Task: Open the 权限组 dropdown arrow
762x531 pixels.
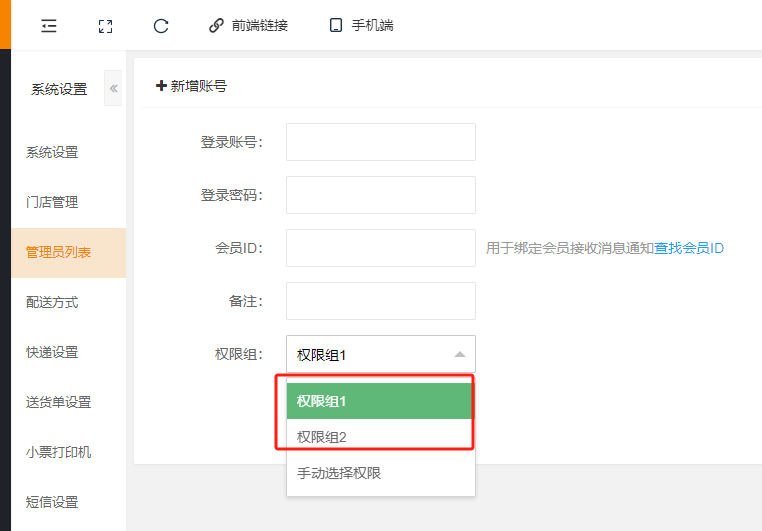Action: 459,354
